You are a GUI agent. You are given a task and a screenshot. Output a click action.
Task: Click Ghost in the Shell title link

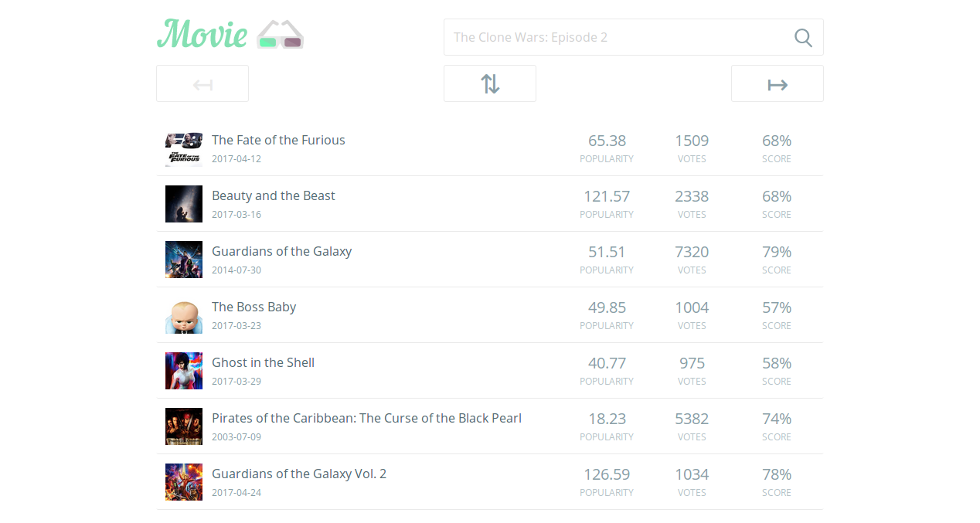click(263, 362)
